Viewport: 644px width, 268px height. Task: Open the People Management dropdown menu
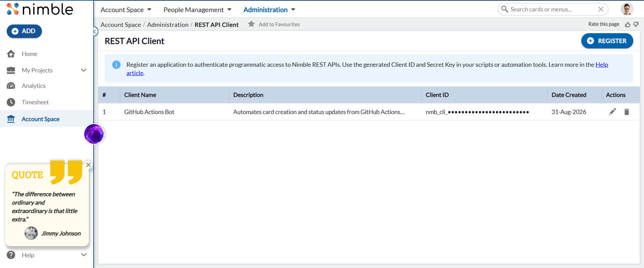(198, 10)
